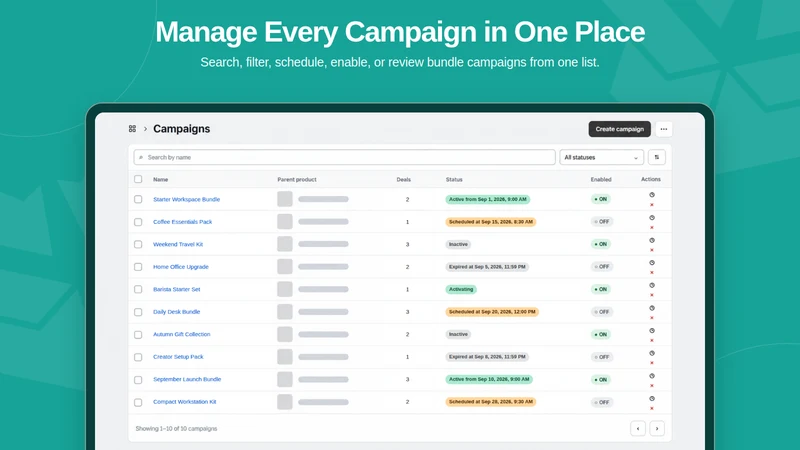Select the Daily Desk Bundle row checkbox
This screenshot has height=450, width=800.
[x=138, y=312]
